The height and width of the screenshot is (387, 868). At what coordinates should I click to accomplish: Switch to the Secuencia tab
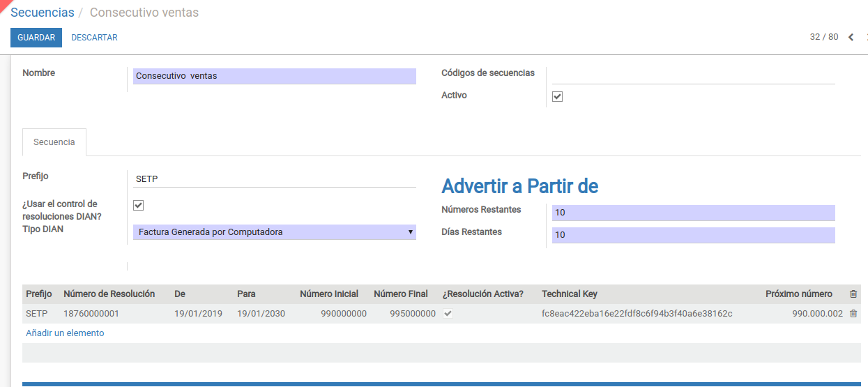click(x=54, y=142)
